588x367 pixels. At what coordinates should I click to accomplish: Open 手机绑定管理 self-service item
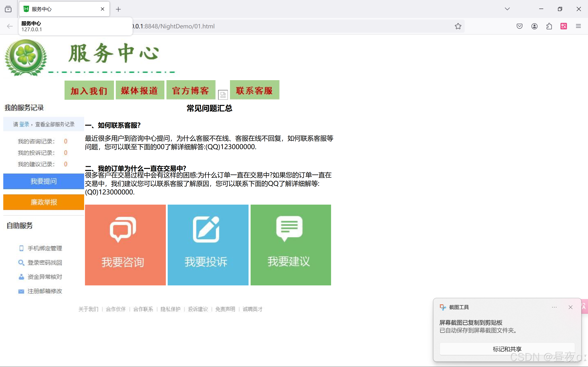click(x=45, y=248)
